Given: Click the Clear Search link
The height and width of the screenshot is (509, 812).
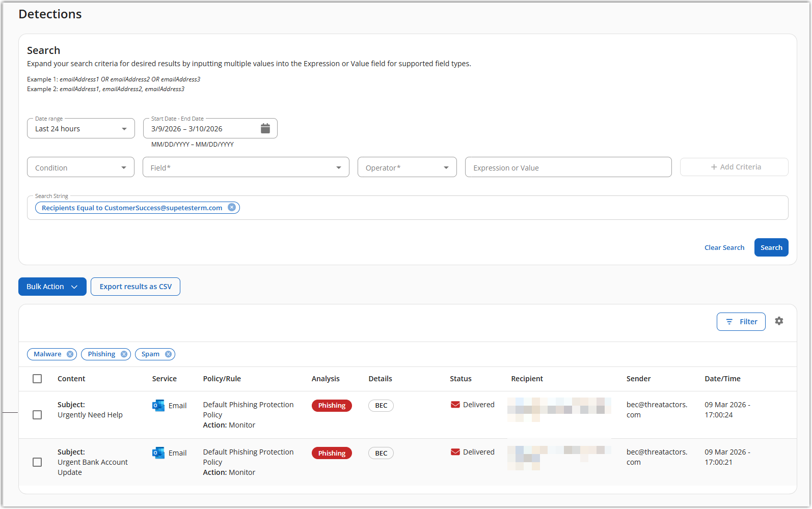Looking at the screenshot, I should coord(724,248).
